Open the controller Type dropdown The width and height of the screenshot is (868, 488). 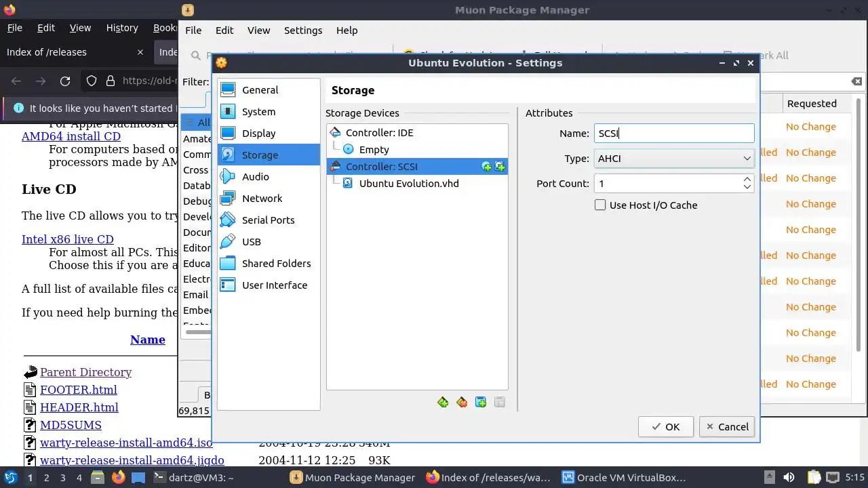tap(674, 159)
